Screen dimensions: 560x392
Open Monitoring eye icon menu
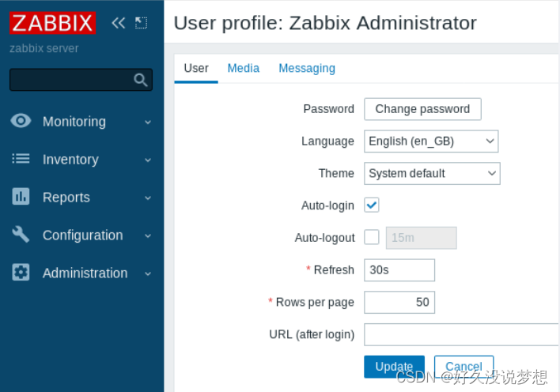coord(21,121)
